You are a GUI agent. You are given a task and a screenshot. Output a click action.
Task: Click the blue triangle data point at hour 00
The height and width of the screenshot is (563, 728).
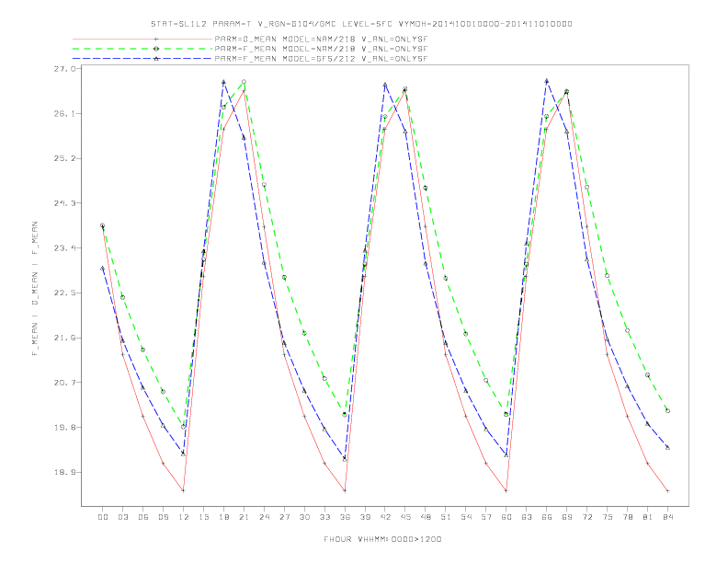103,268
